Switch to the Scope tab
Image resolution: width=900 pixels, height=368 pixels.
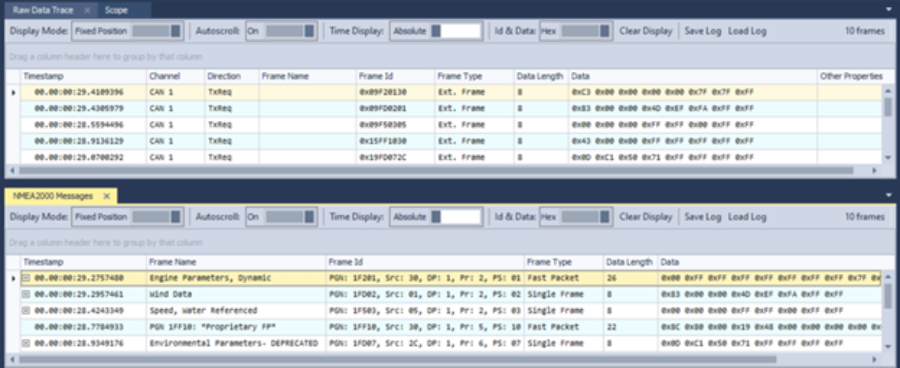pyautogui.click(x=117, y=10)
